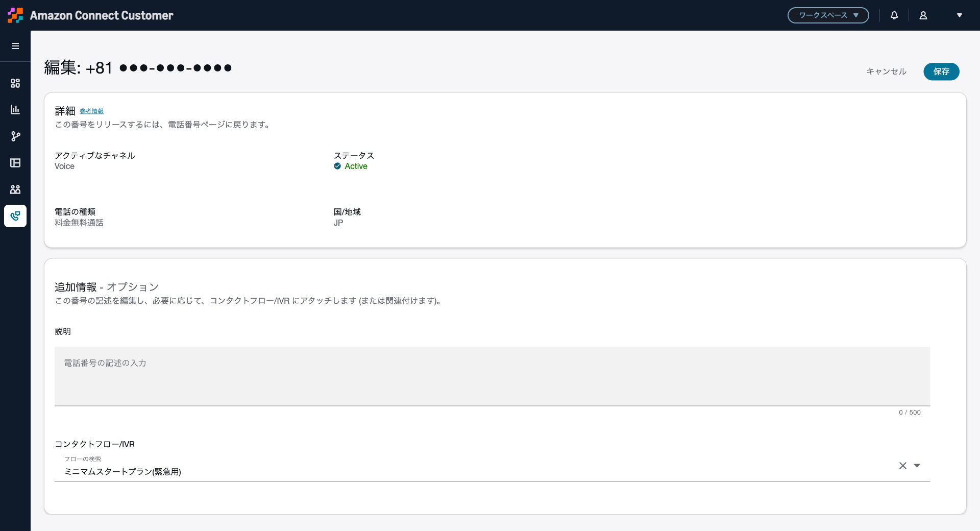Click the Amazon Connect Customer title text
980x531 pixels.
point(102,15)
